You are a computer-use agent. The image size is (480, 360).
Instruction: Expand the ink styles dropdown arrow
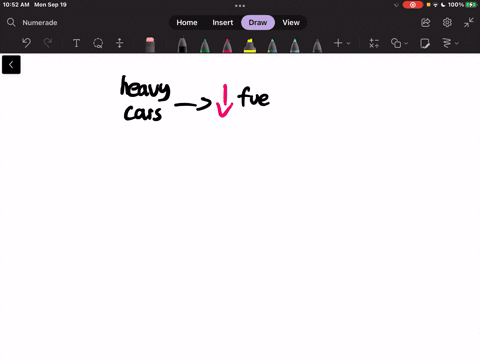[x=457, y=43]
